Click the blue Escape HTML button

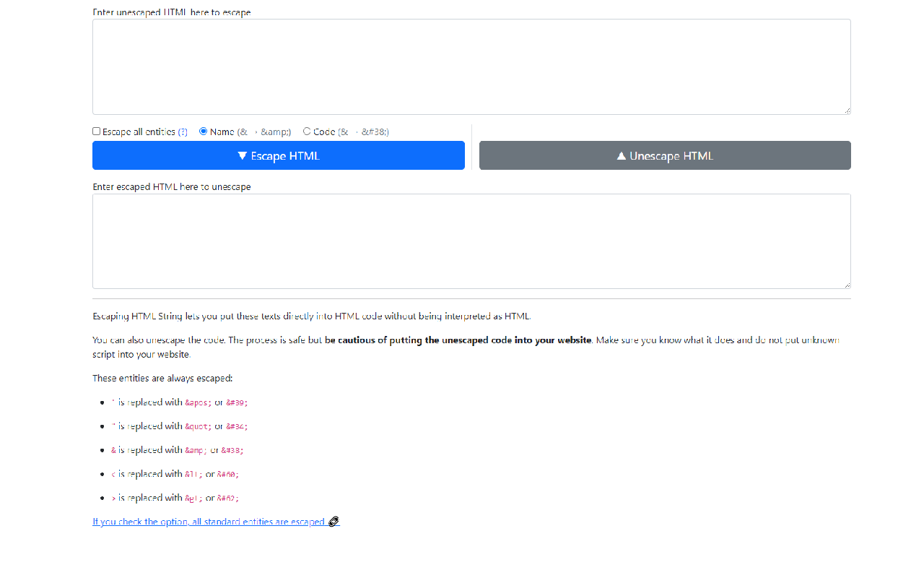click(279, 155)
